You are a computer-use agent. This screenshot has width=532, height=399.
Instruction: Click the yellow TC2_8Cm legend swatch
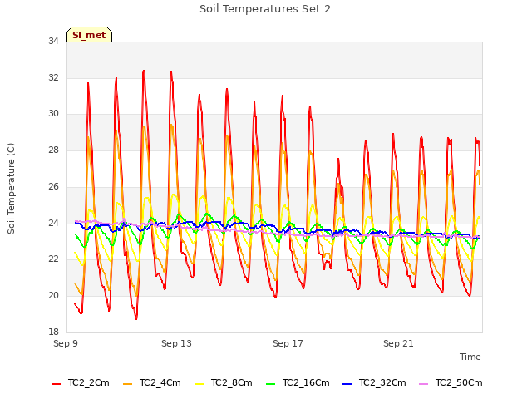(199, 384)
